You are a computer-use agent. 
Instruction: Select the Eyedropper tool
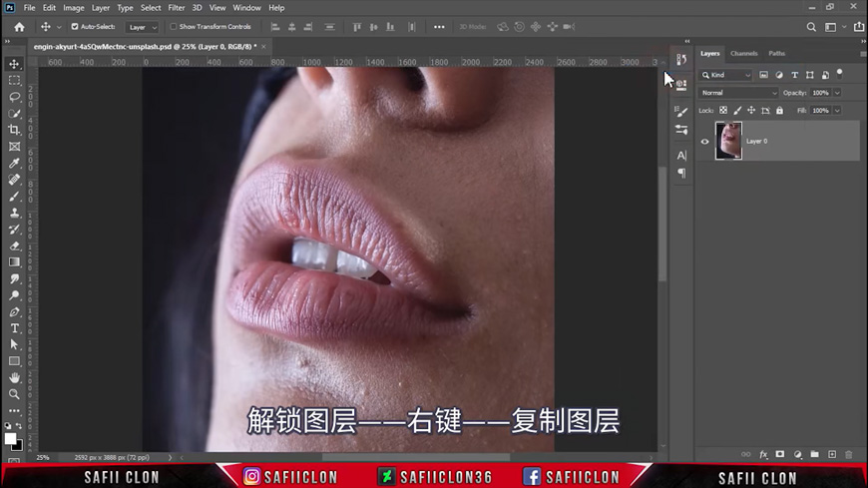point(14,163)
